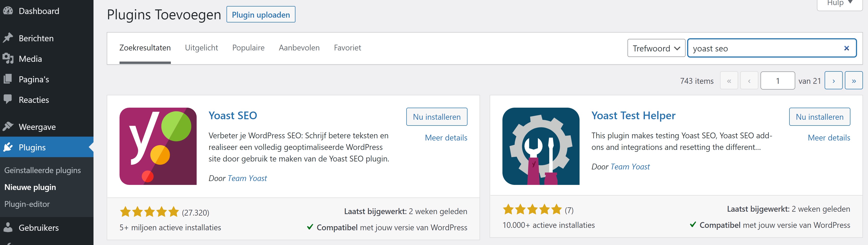The image size is (868, 245).
Task: Click the Yoast SEO five-star rating
Action: click(149, 212)
